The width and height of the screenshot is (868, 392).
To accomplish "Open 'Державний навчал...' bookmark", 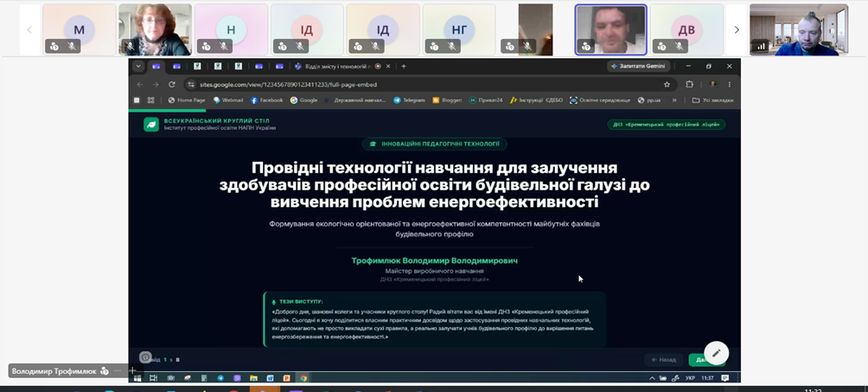I will pos(355,100).
